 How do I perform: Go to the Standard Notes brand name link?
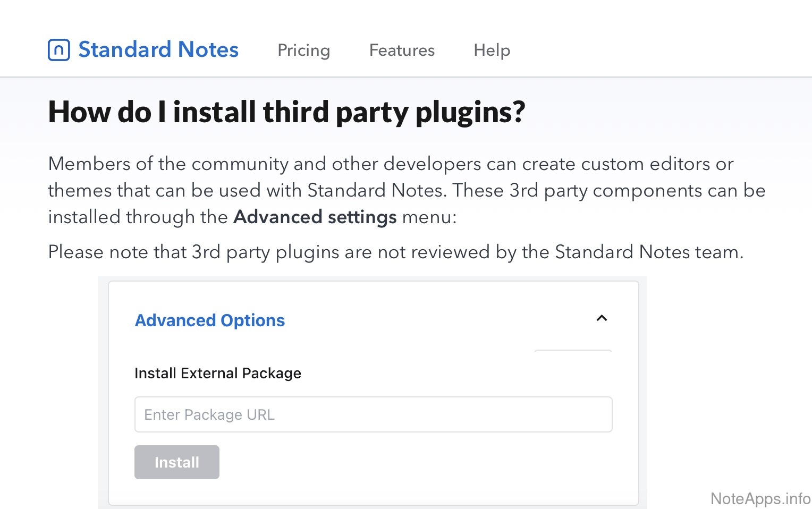click(158, 50)
